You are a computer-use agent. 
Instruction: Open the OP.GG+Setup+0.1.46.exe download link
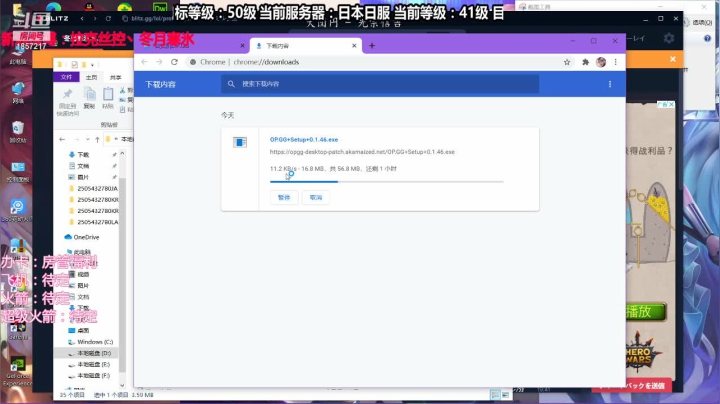point(304,140)
